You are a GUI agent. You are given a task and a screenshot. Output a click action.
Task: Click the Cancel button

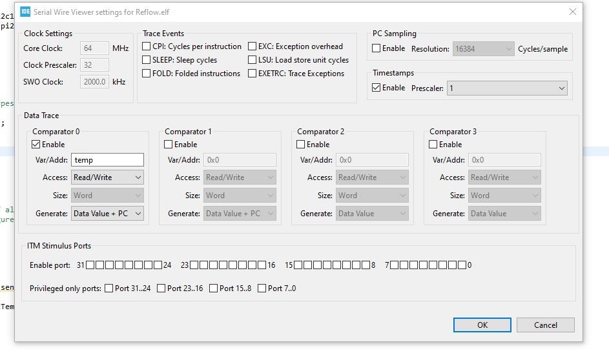[x=545, y=325]
